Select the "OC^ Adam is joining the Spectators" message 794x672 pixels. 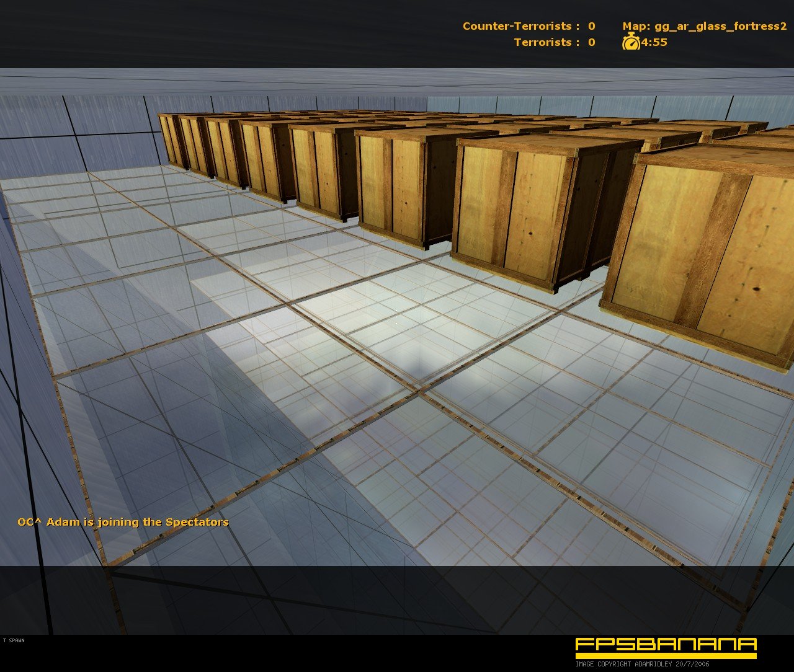tap(123, 522)
